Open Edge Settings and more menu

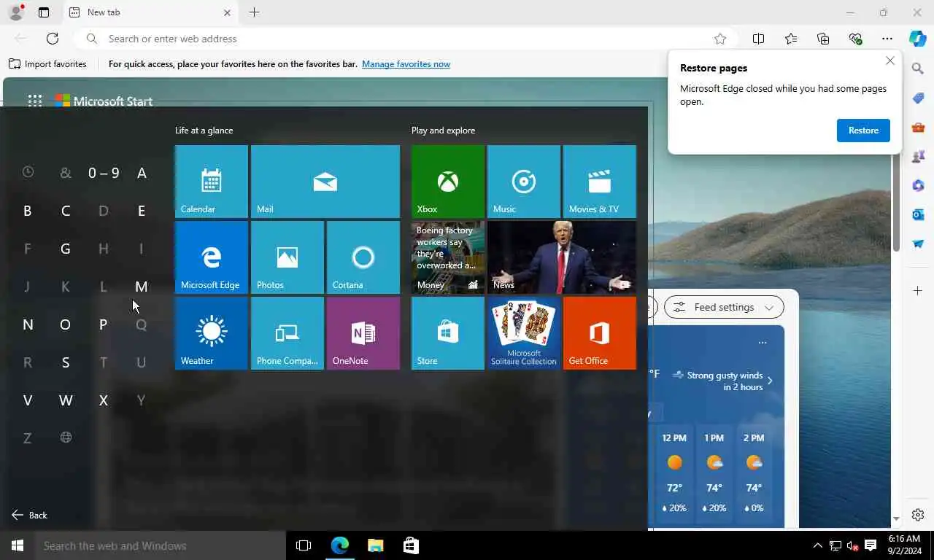coord(887,39)
